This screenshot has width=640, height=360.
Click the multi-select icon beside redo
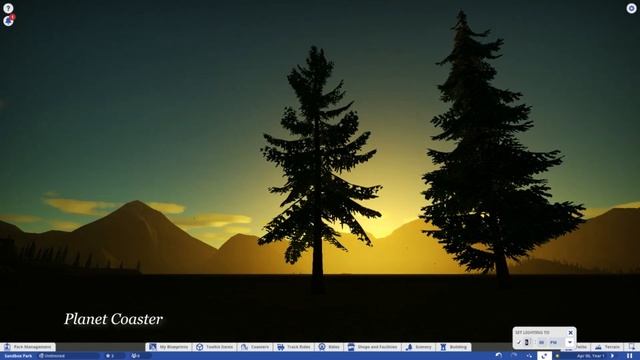(x=529, y=356)
